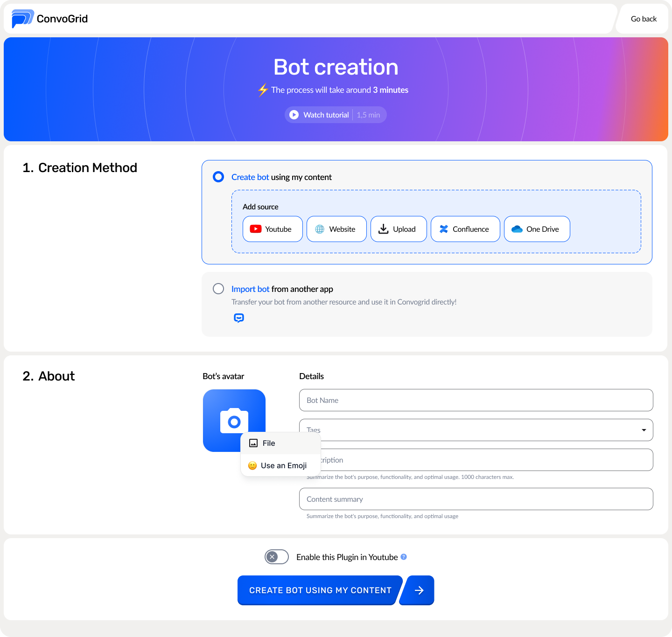Viewport: 672px width, 637px height.
Task: Add Youtube as a source
Action: click(273, 229)
